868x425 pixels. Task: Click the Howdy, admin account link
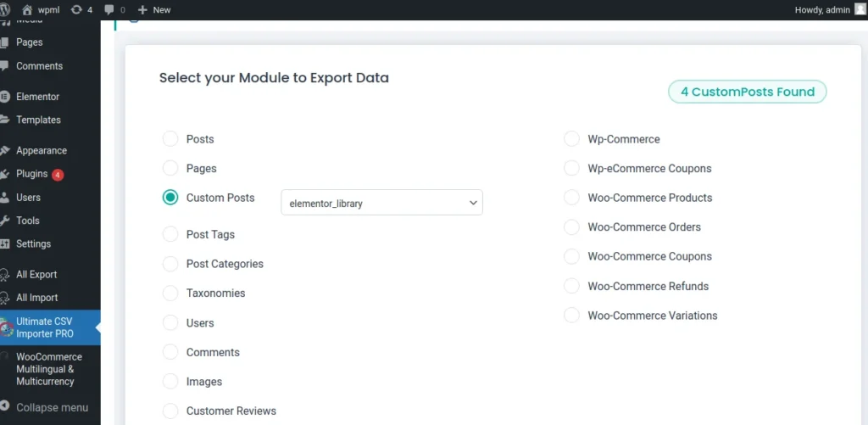point(821,9)
